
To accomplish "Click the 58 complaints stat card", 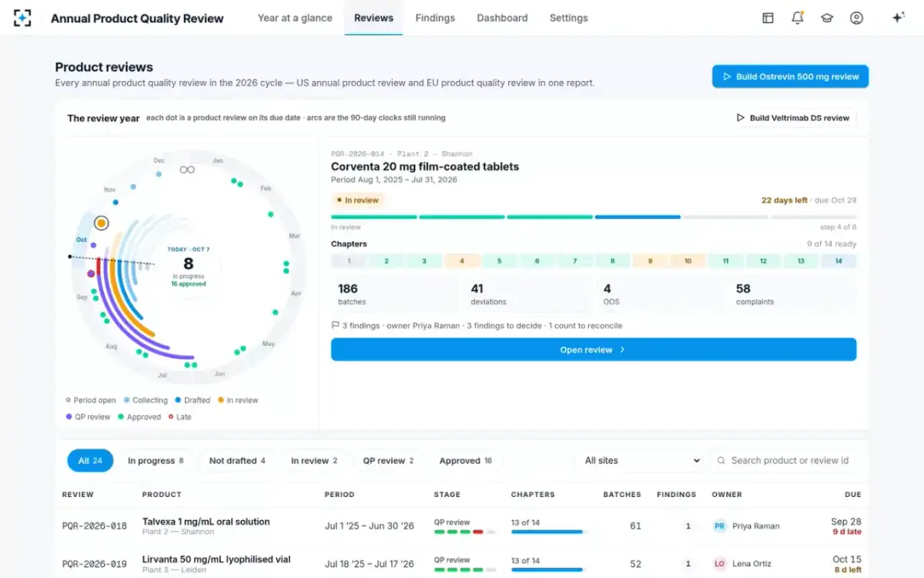I will [792, 295].
